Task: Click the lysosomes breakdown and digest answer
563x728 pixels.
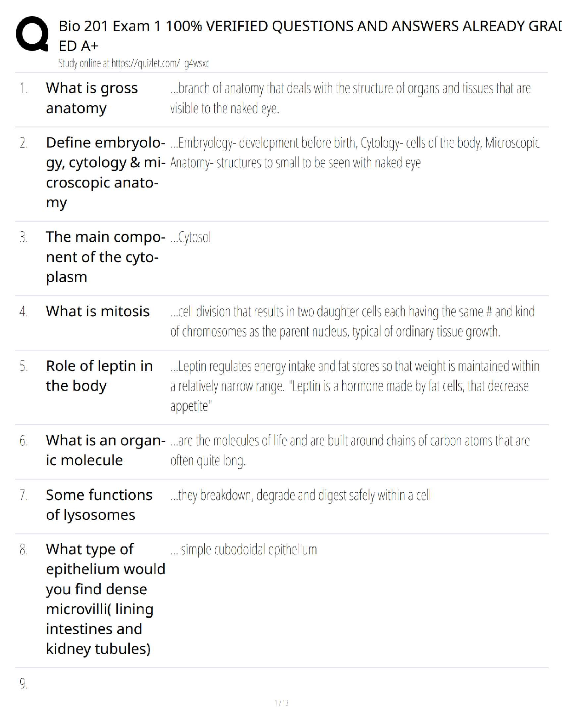Action: coord(300,495)
